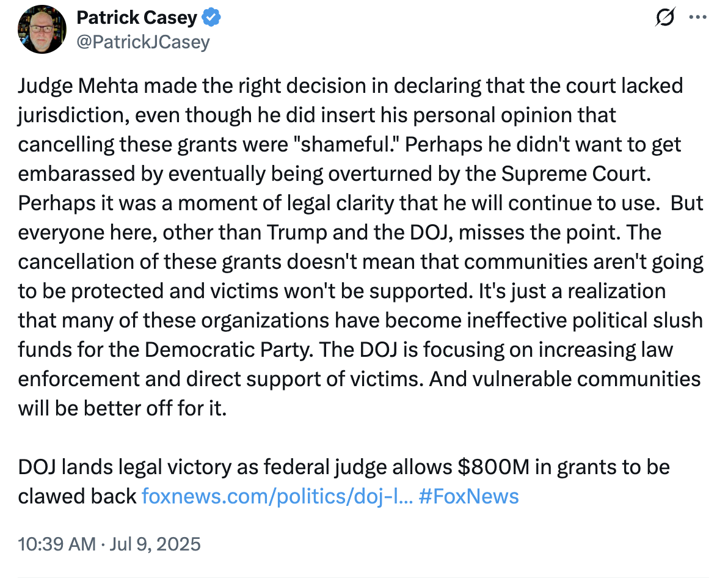Screen dimensions: 728x578
Task: Click the 10:39 AM timestamp
Action: point(57,543)
